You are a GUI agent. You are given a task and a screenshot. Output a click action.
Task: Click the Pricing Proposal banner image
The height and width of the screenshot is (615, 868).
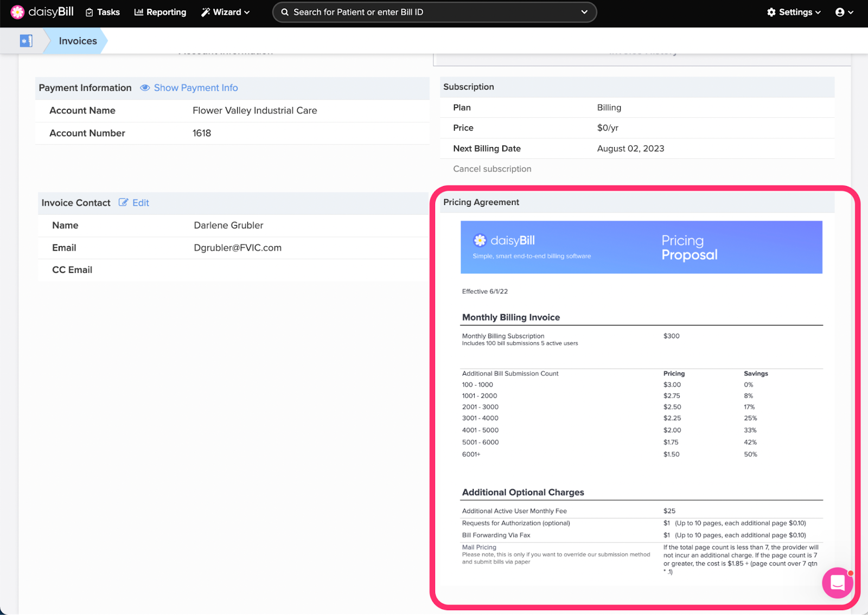click(x=641, y=247)
